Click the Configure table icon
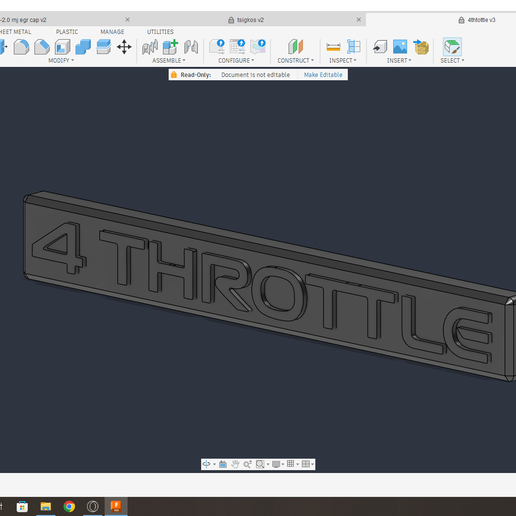 (237, 46)
